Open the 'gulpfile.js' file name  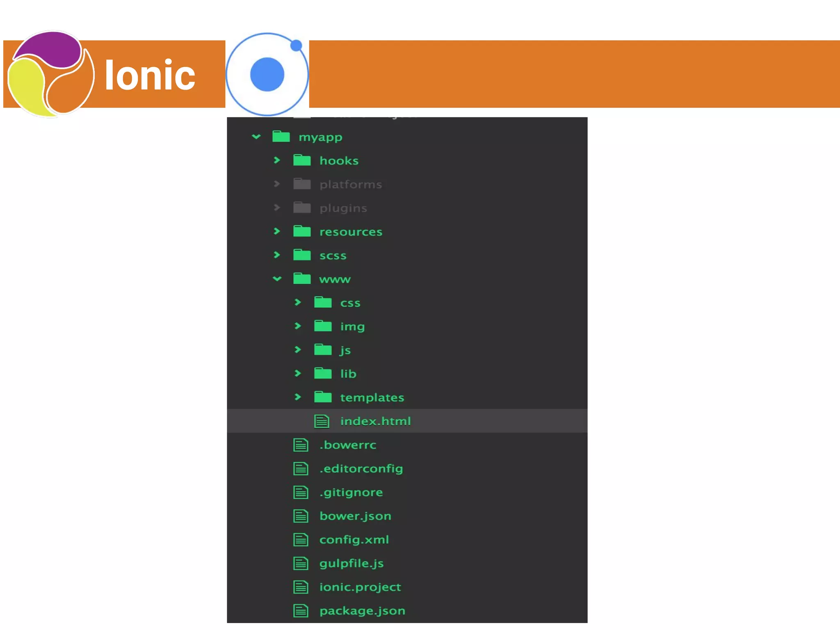click(x=352, y=564)
